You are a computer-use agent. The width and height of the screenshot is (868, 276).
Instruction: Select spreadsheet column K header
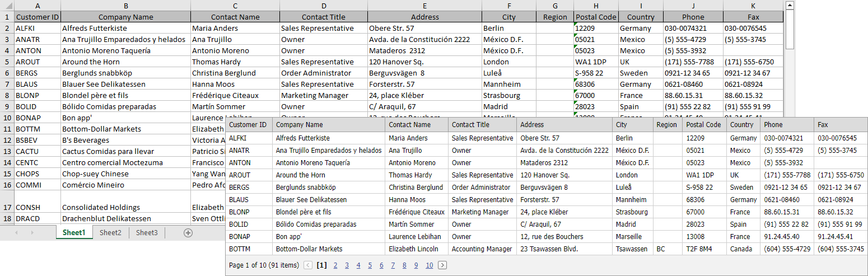click(753, 6)
